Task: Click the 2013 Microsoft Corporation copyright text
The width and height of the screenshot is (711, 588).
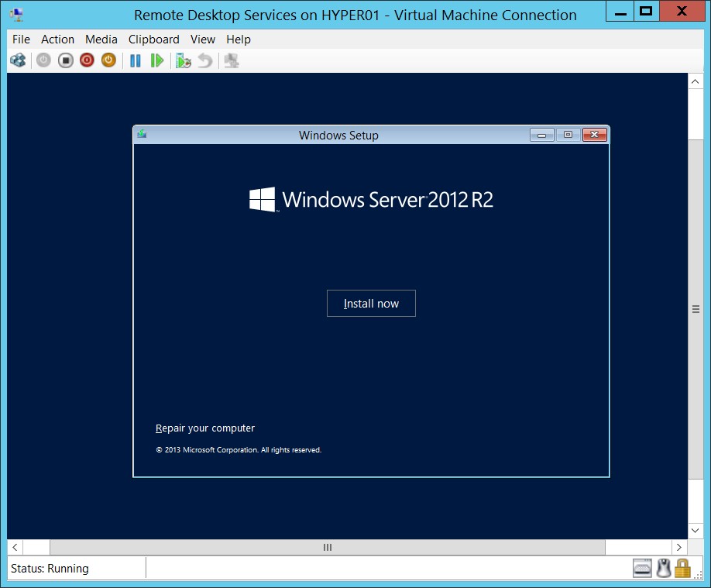Action: coord(239,449)
